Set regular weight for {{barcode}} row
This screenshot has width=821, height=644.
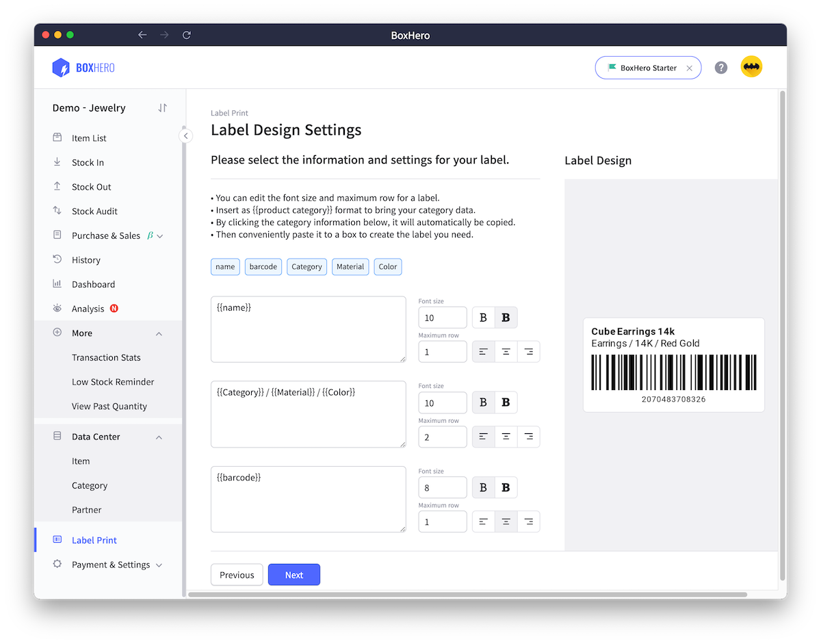[484, 487]
